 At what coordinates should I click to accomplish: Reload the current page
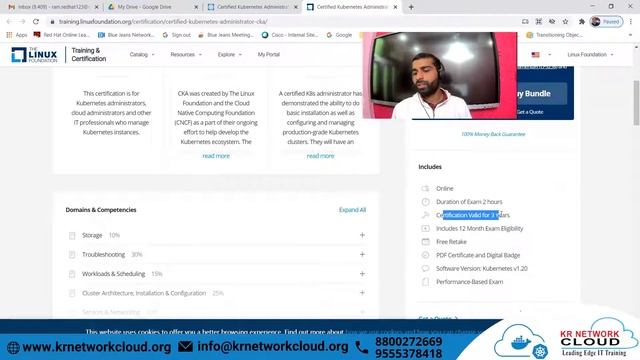coord(36,21)
